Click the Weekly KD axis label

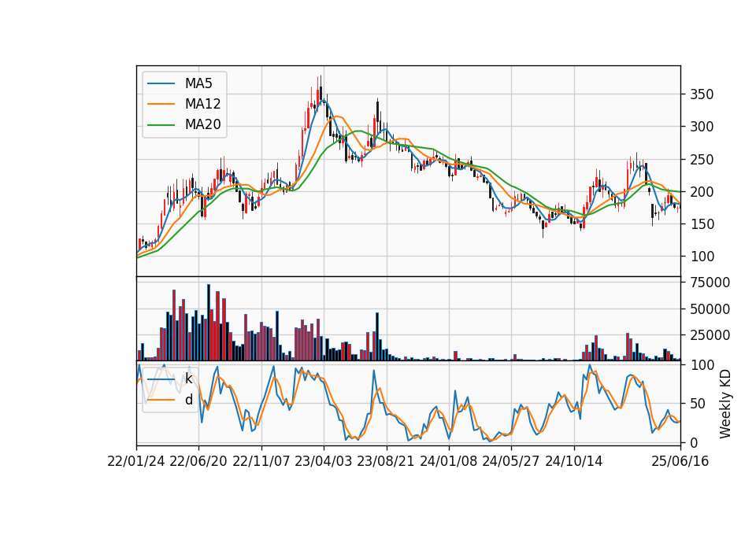pyautogui.click(x=725, y=404)
